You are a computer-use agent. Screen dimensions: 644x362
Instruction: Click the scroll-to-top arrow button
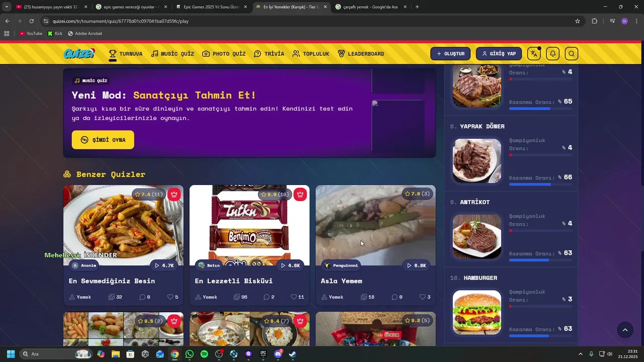click(x=625, y=330)
